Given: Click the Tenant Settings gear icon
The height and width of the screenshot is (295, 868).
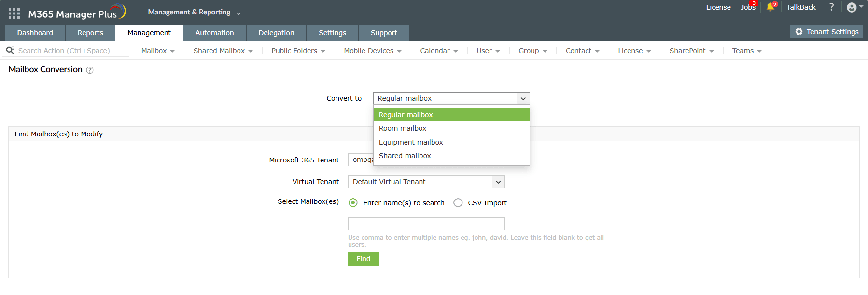Looking at the screenshot, I should click(x=799, y=32).
